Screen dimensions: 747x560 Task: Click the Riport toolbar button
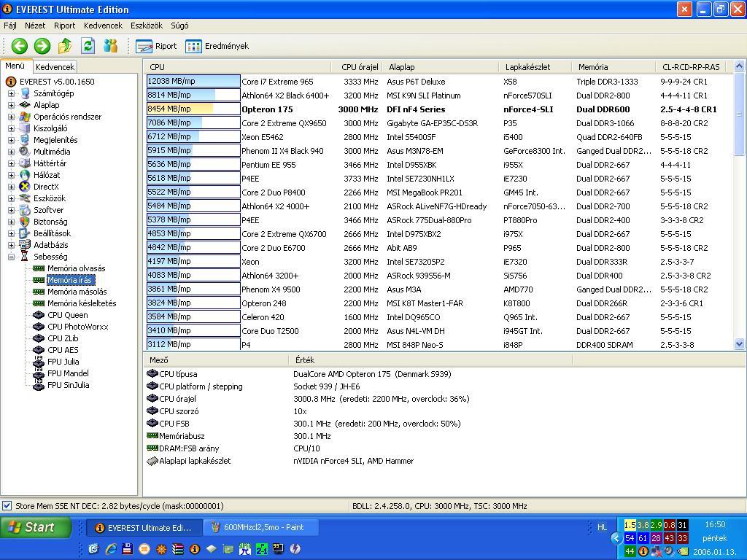point(156,46)
